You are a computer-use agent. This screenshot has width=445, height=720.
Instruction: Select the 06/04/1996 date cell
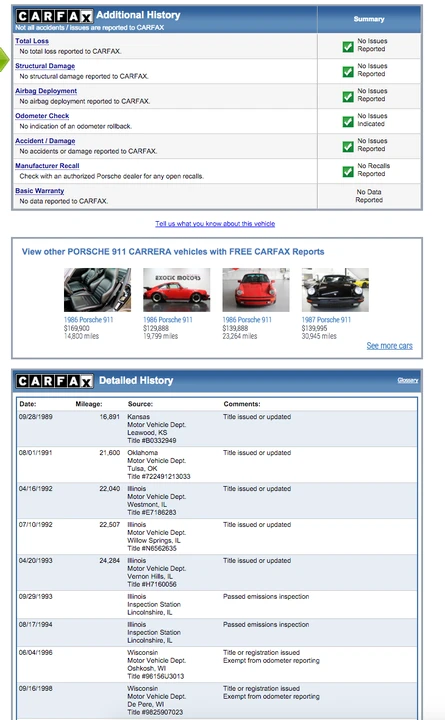tap(35, 652)
